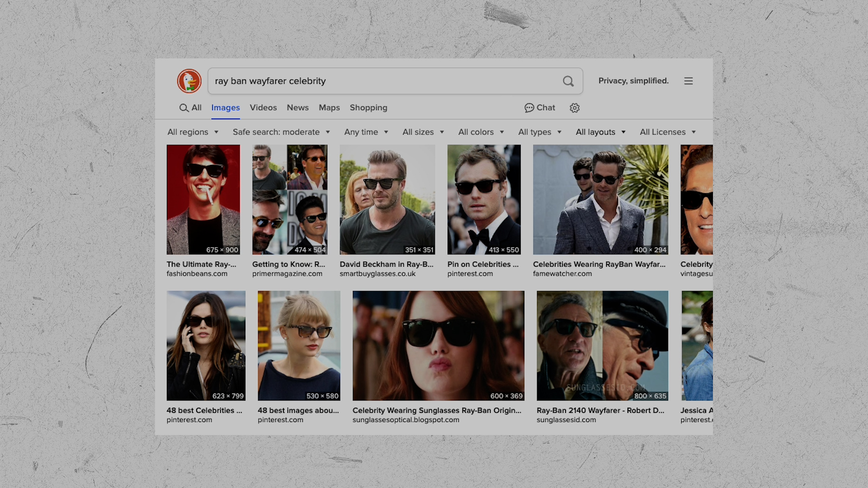Click sunglassesid.com source text

(x=566, y=420)
